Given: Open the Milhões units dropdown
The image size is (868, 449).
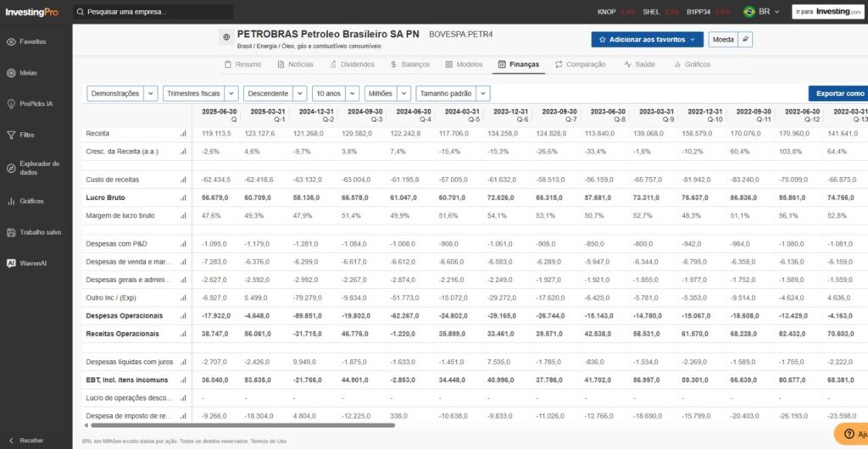Looking at the screenshot, I should [x=387, y=93].
